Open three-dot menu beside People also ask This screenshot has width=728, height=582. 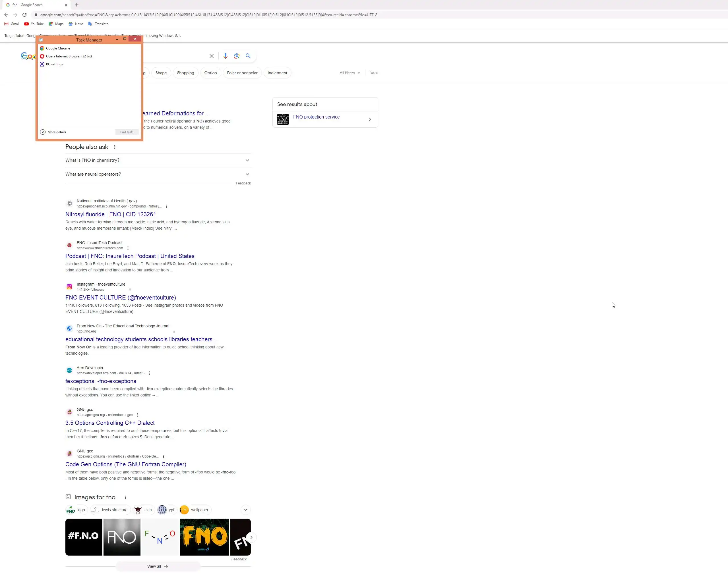pyautogui.click(x=115, y=147)
